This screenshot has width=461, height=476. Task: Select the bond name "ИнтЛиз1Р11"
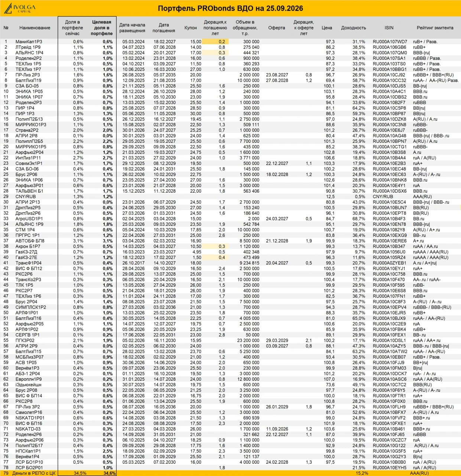[28, 158]
